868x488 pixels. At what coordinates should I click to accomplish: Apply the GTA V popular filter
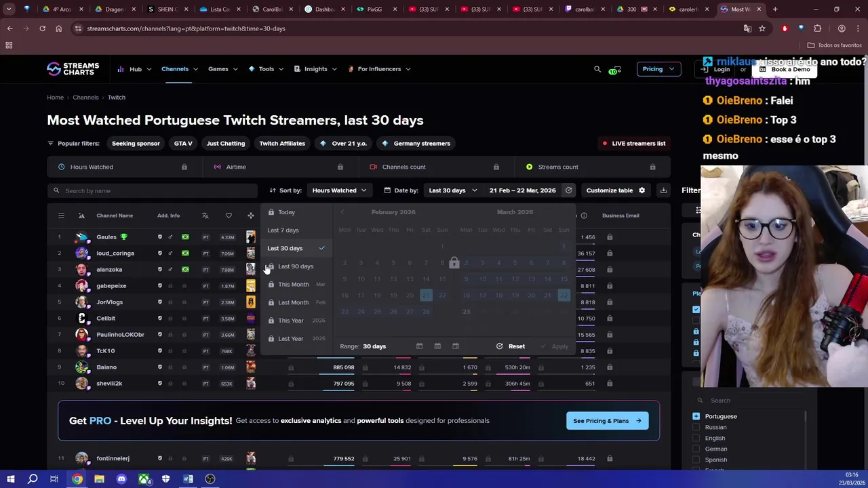pyautogui.click(x=183, y=144)
